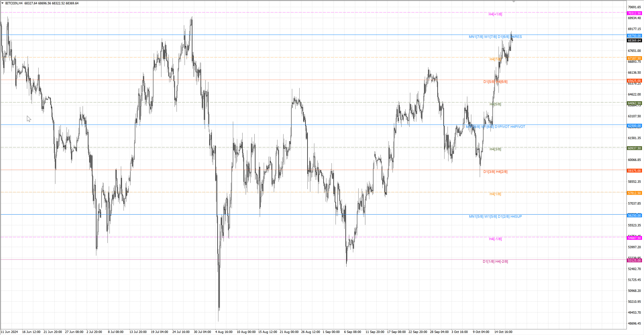Click the MN1[7/8] W1[7/8] D1[6/8] H4RES label
644x335 pixels.
[x=495, y=37]
